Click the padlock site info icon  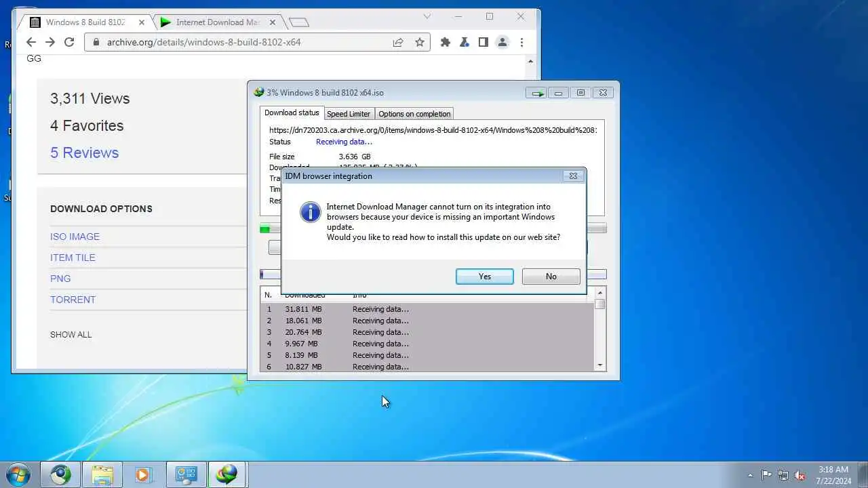tap(96, 42)
